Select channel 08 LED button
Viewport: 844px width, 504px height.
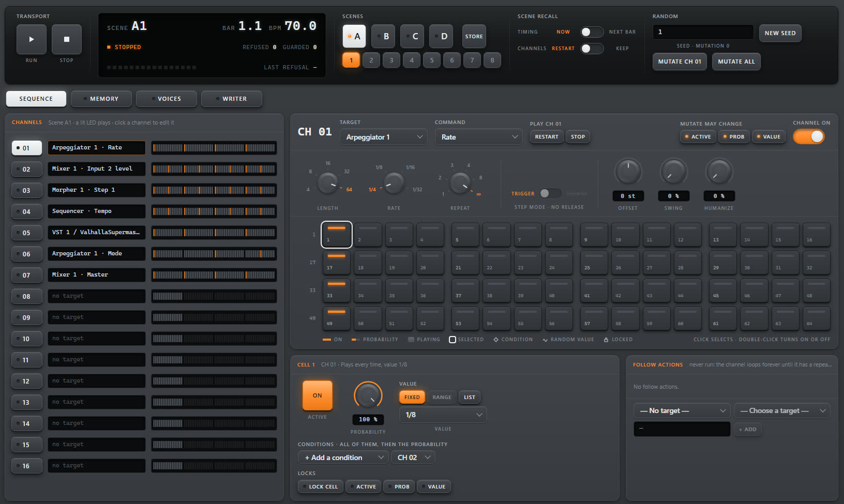pos(26,296)
